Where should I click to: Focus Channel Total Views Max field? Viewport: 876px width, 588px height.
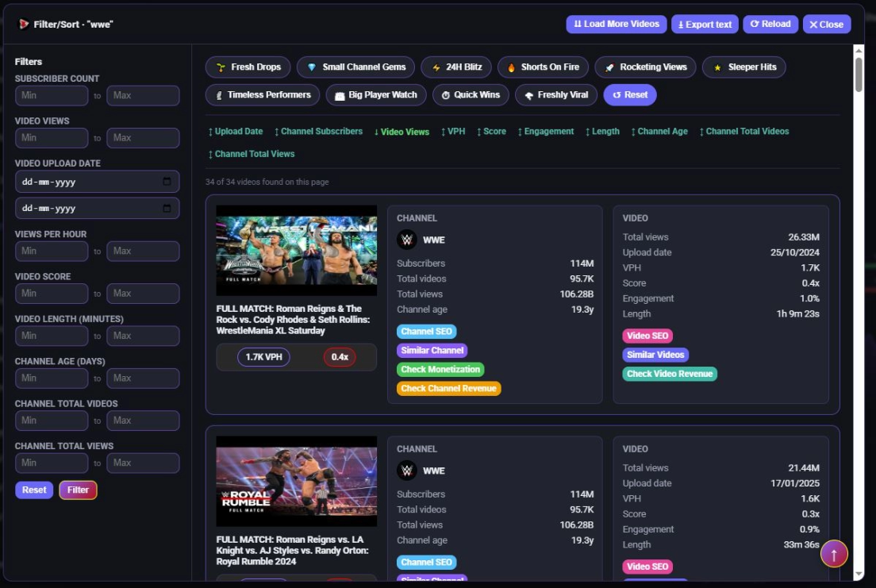pyautogui.click(x=143, y=463)
